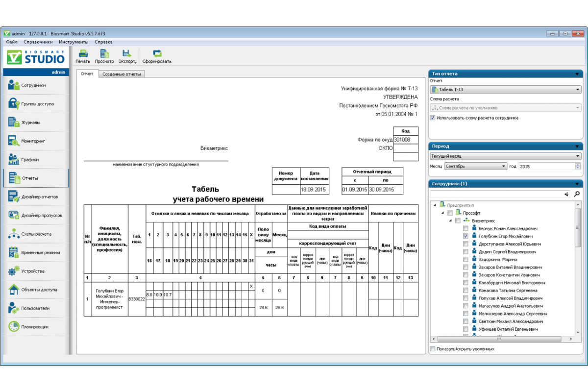The height and width of the screenshot is (392, 588).
Task: Open the Файл menu
Action: tap(12, 42)
